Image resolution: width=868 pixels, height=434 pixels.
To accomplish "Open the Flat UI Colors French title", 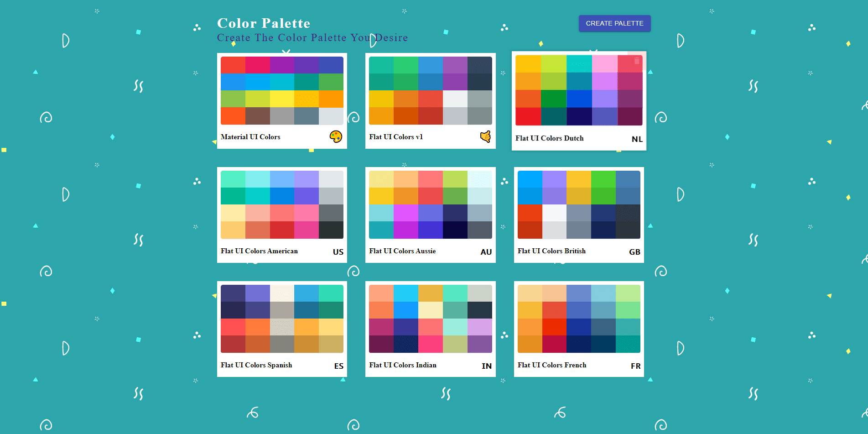I will click(x=552, y=365).
